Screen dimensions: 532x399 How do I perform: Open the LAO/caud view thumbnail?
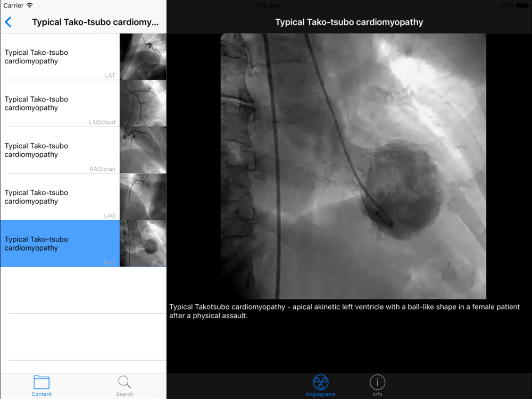(143, 103)
